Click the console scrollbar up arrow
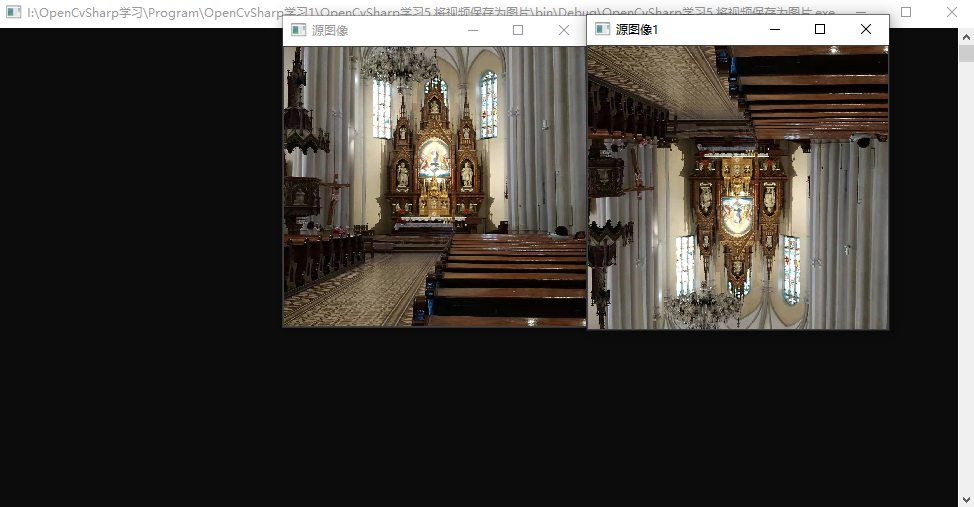 coord(966,37)
